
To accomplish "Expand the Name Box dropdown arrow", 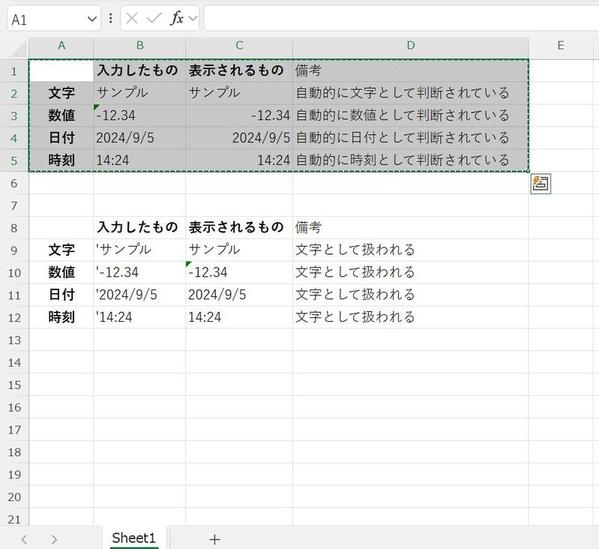I will pyautogui.click(x=92, y=19).
